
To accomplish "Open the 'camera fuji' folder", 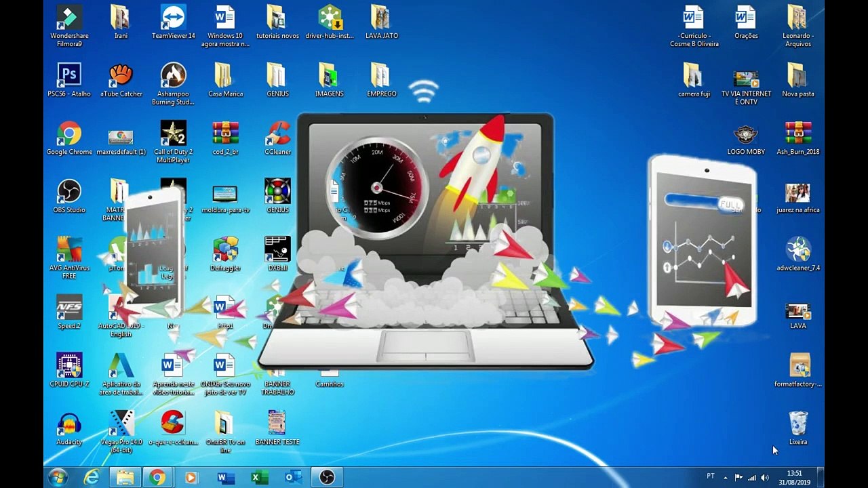I will (x=694, y=81).
